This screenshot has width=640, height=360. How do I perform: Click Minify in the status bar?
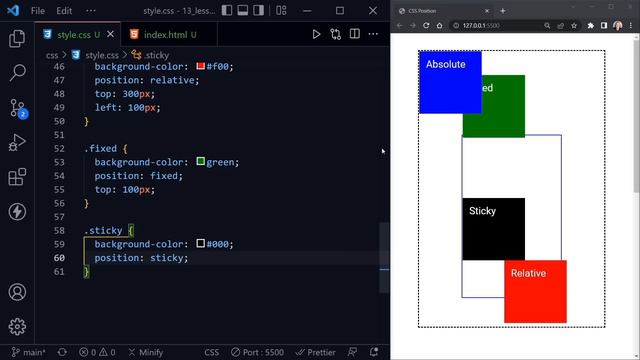click(x=146, y=352)
